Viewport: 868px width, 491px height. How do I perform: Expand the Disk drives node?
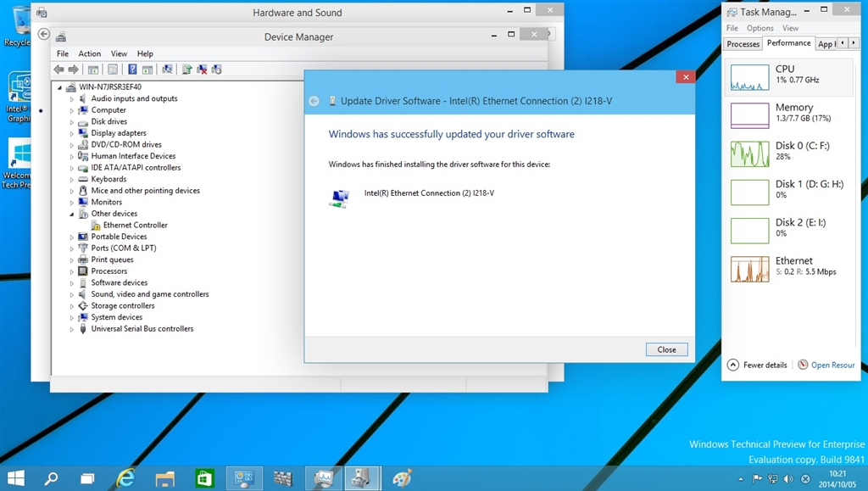pyautogui.click(x=71, y=122)
